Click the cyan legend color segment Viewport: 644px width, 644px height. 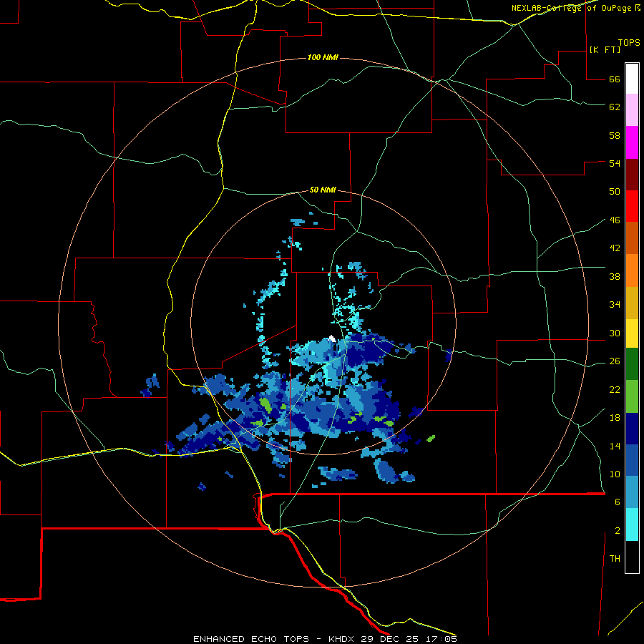point(632,525)
